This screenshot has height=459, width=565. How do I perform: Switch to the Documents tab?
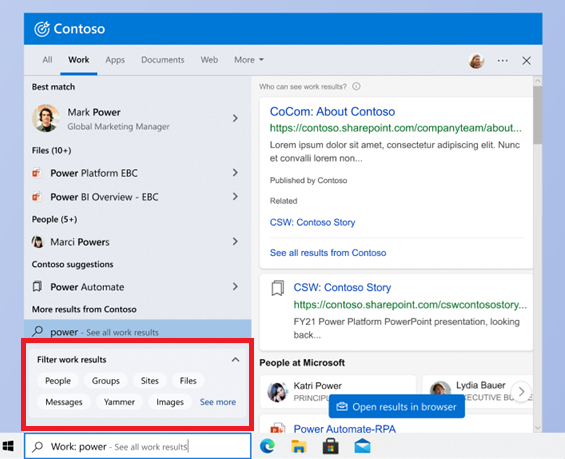(163, 60)
